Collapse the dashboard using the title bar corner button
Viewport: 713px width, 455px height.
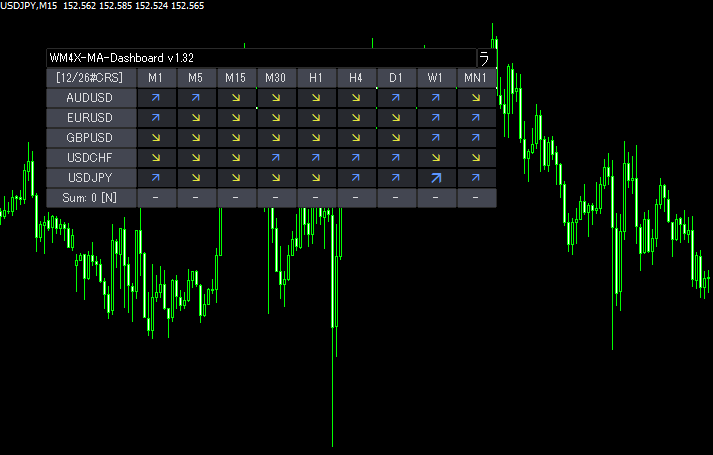[x=485, y=58]
